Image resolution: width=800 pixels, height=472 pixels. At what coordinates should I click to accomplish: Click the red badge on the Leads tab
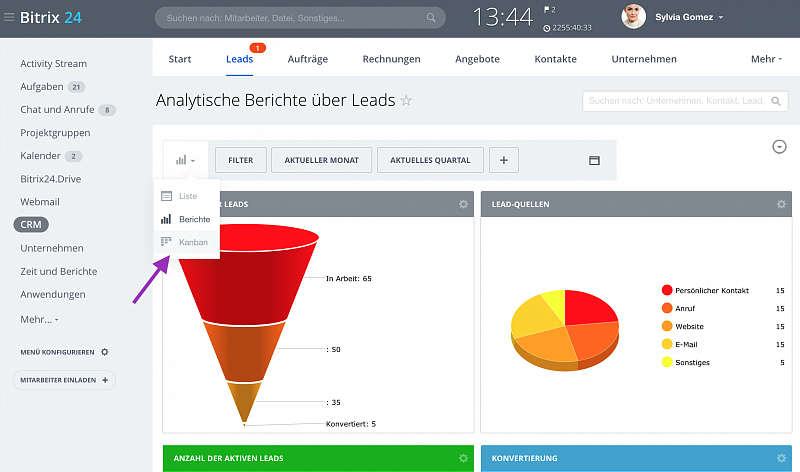(x=258, y=48)
